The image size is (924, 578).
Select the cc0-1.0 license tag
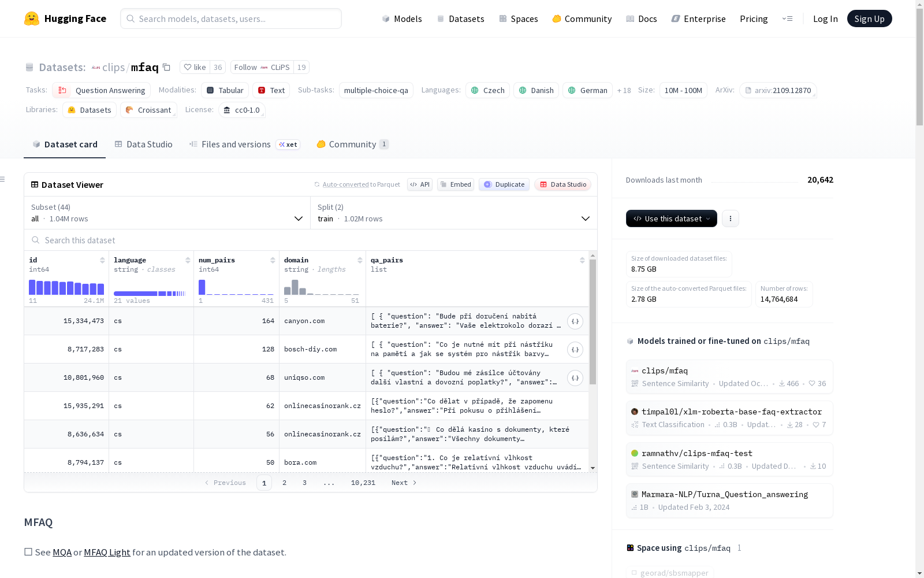[242, 110]
